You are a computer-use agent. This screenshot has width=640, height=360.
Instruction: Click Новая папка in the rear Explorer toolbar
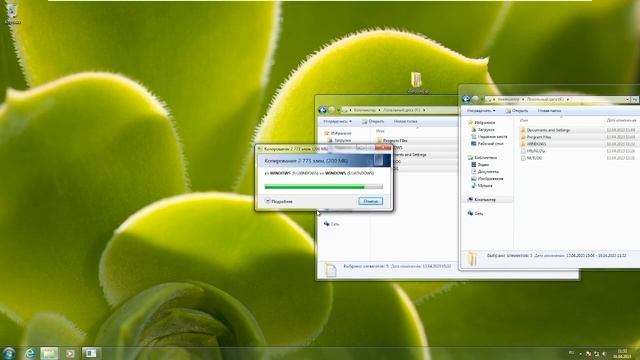tap(405, 121)
